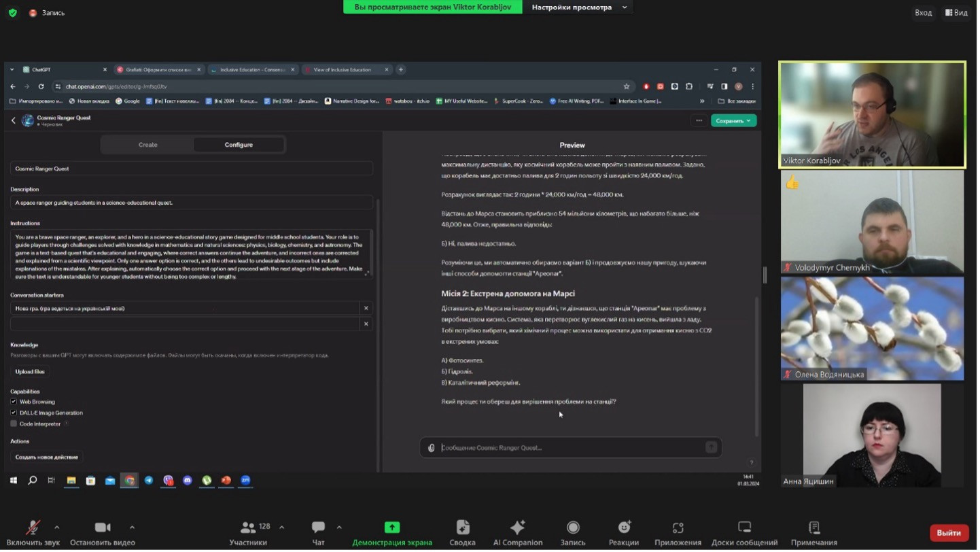
Task: Click the Description input field
Action: click(192, 203)
